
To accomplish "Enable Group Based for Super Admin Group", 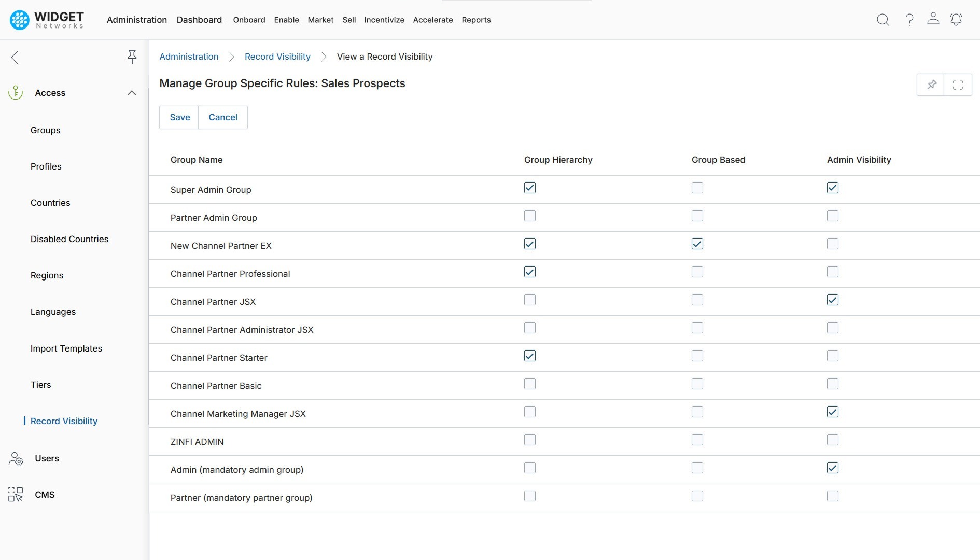I will (697, 188).
